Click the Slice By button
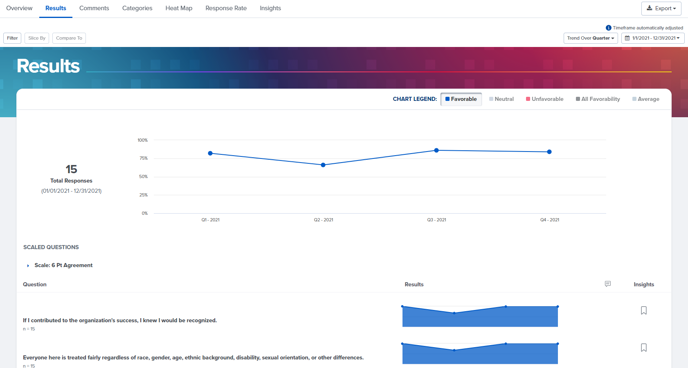 click(37, 38)
